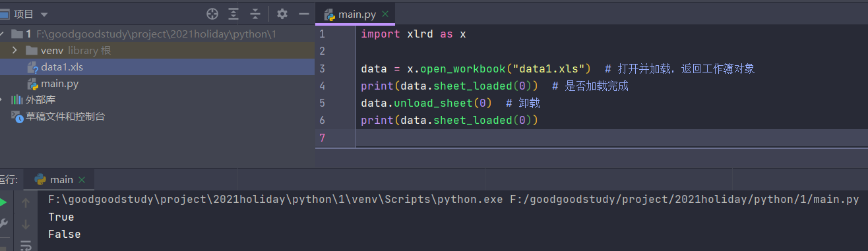Click the main.py file icon in tree
Screen dimensions: 868x251
[x=32, y=84]
